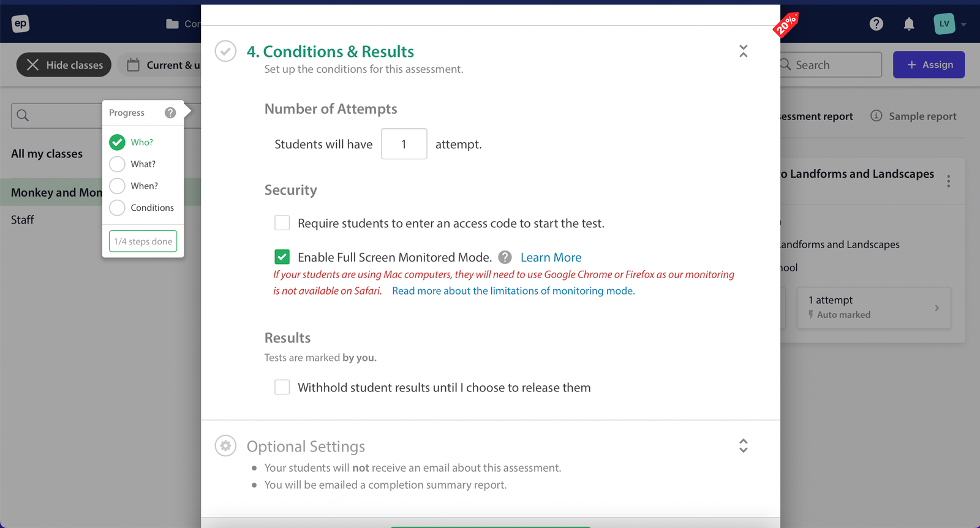Image resolution: width=980 pixels, height=528 pixels.
Task: Click the number of attempts input field
Action: pyautogui.click(x=404, y=144)
